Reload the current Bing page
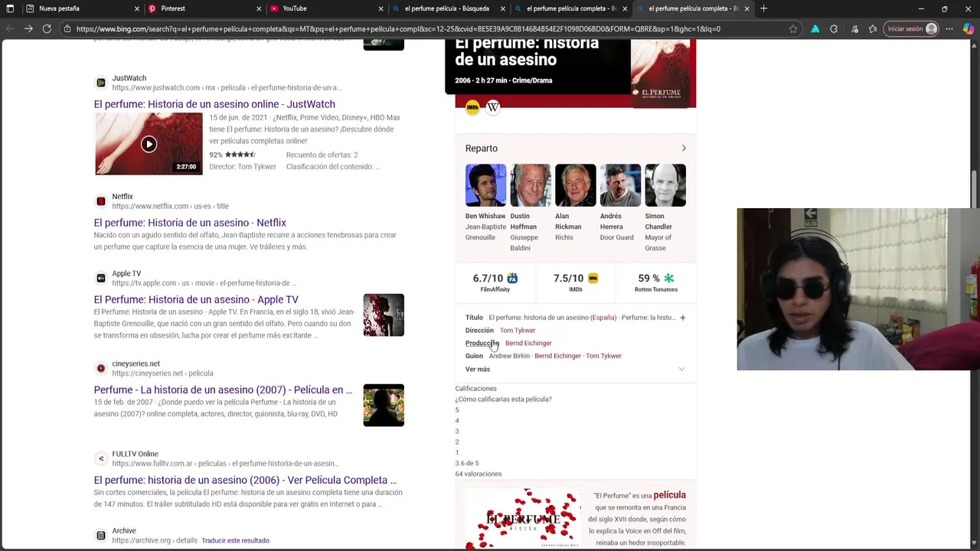 tap(47, 29)
